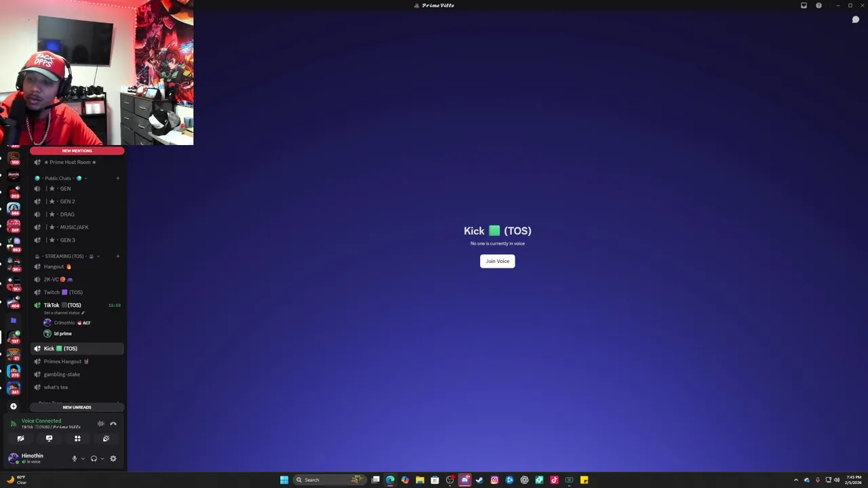Share your screen icon in voice panel
This screenshot has width=868, height=488.
(x=49, y=439)
